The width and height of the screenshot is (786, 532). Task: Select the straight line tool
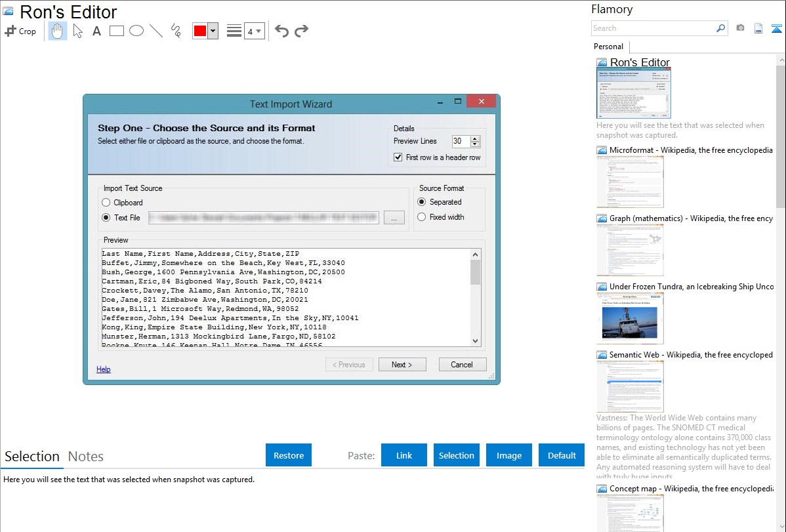click(x=156, y=31)
